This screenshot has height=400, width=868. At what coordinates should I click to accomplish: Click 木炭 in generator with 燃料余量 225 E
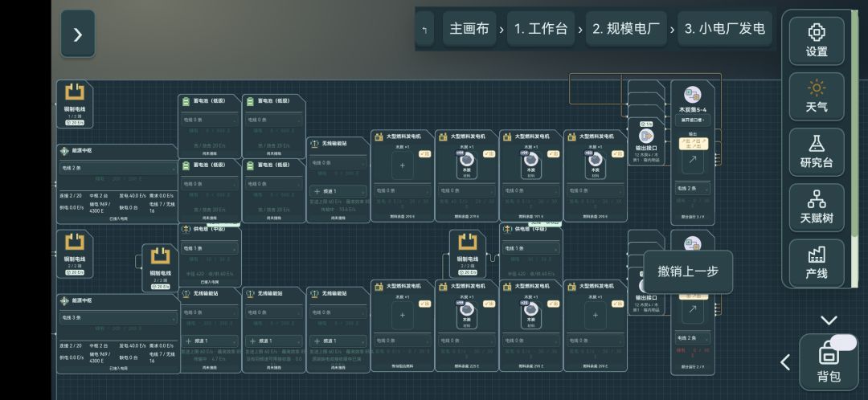(x=467, y=314)
